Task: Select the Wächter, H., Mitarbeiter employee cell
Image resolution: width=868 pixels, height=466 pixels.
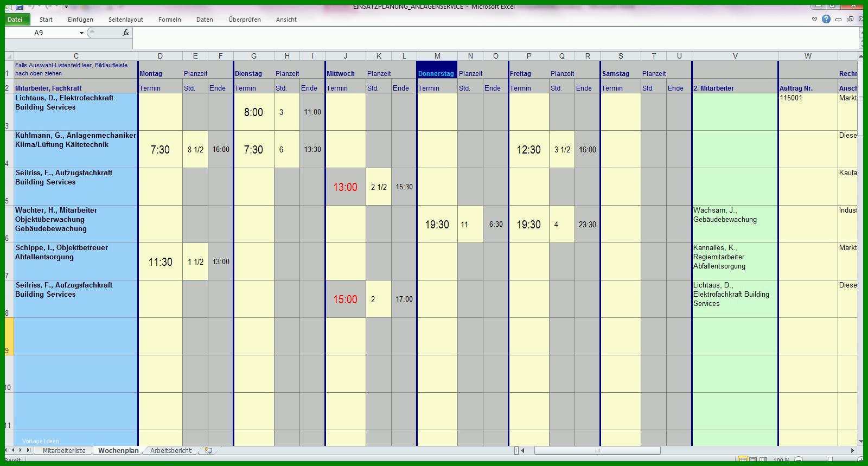Action: (x=76, y=224)
